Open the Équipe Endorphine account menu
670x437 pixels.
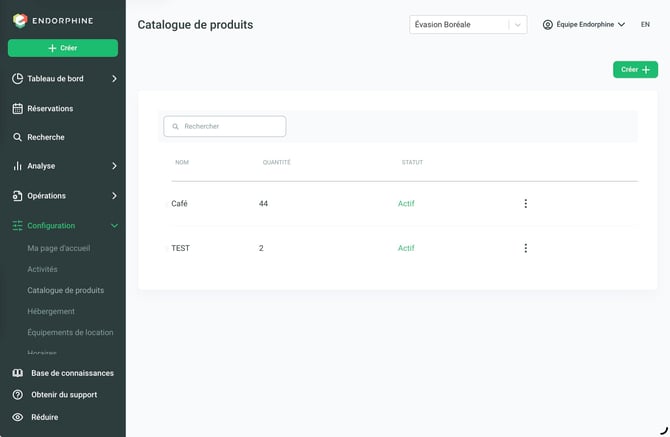584,24
